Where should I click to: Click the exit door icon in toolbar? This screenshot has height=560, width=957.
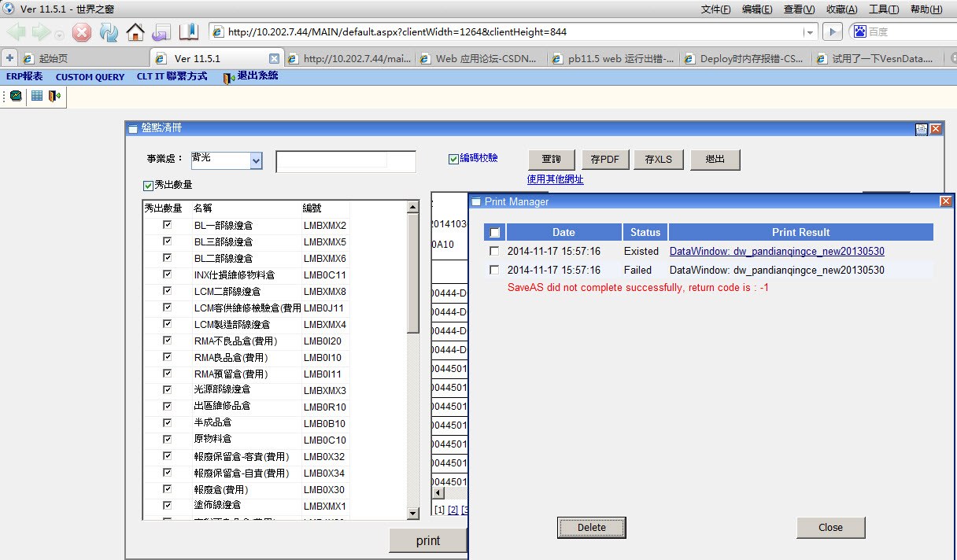tap(54, 96)
